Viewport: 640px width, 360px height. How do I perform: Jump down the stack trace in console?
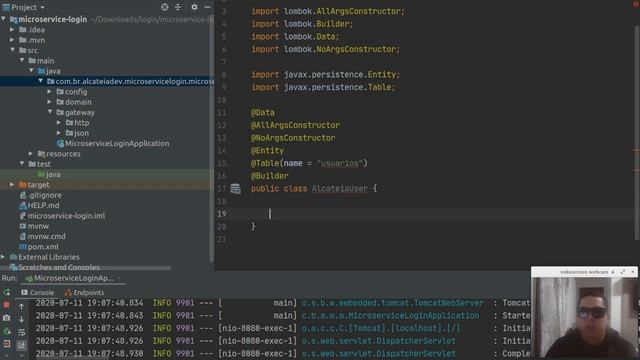(x=21, y=319)
